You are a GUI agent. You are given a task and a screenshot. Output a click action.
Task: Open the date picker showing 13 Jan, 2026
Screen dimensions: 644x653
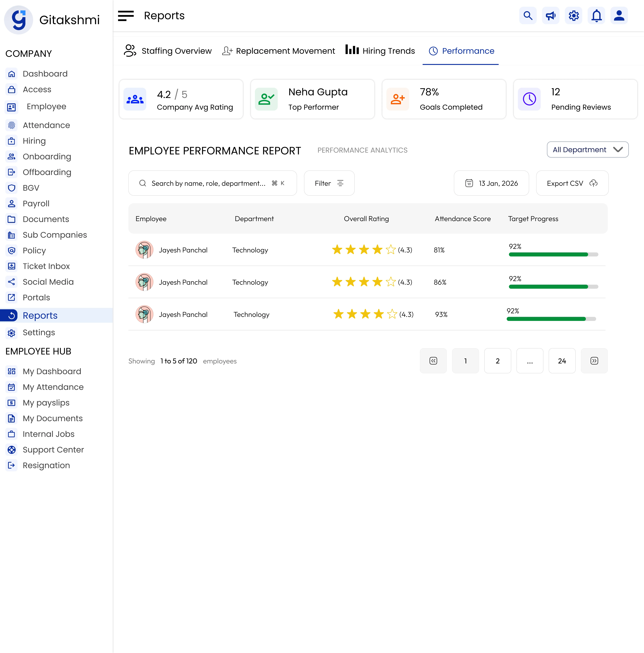(491, 183)
